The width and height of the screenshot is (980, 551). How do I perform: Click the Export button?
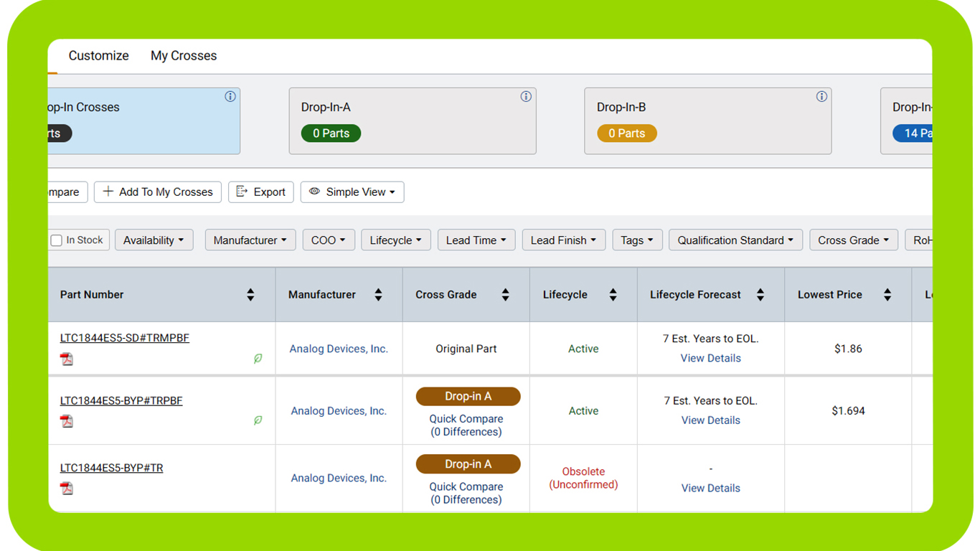click(261, 192)
